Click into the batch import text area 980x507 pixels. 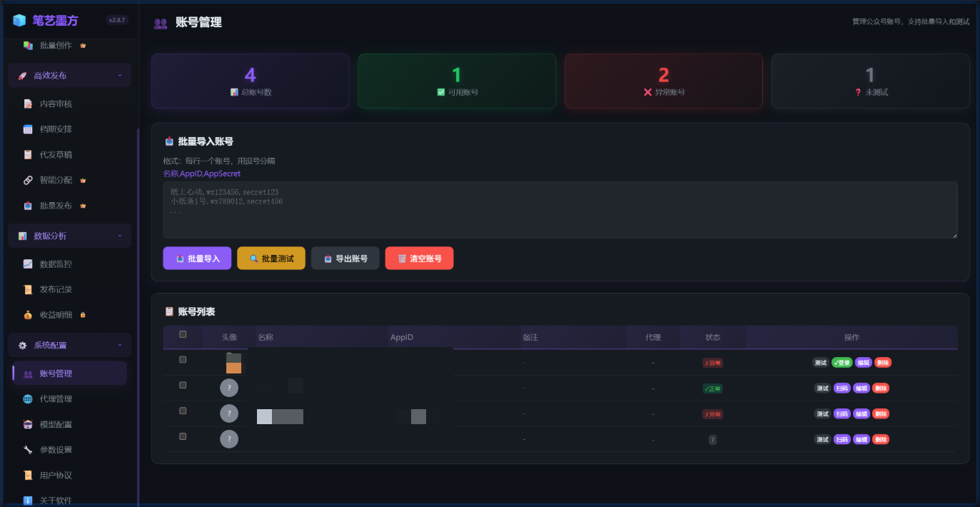pyautogui.click(x=560, y=210)
